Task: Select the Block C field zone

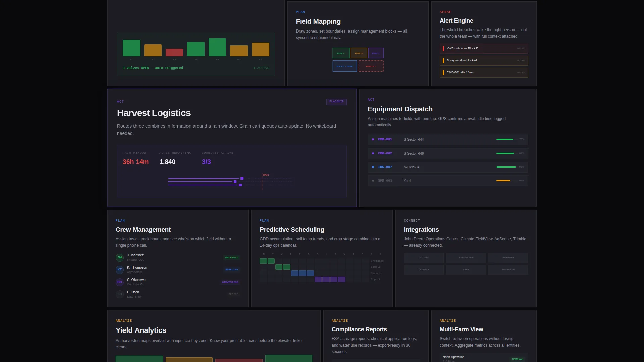Action: [376, 53]
